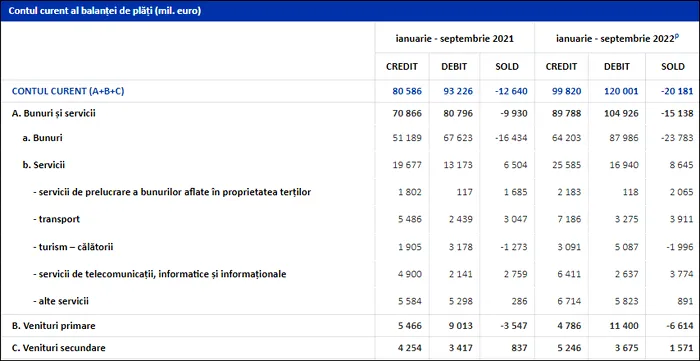Select the goods debit value '67 623'
The height and width of the screenshot is (361, 700).
click(x=458, y=138)
